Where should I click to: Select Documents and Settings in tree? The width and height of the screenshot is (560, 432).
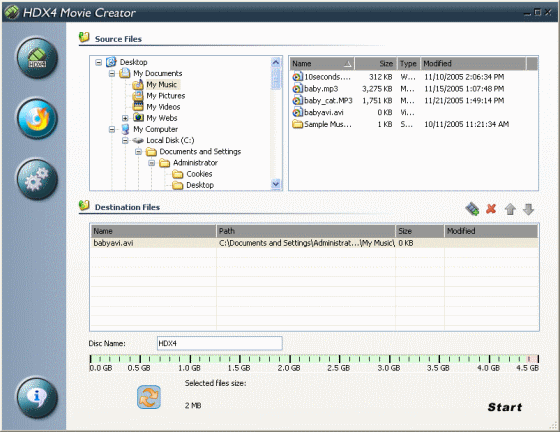tap(200, 152)
